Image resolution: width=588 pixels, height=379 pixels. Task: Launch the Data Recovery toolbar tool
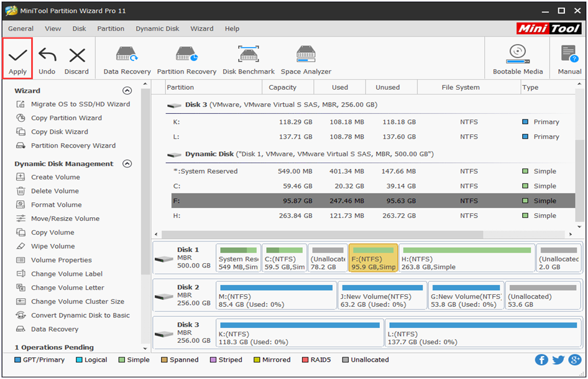(x=127, y=60)
